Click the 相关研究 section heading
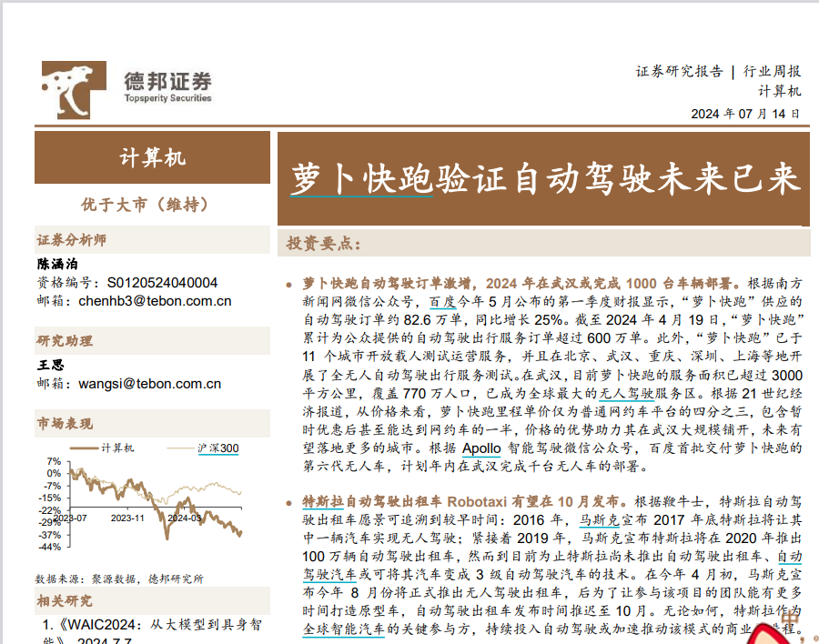 (64, 600)
